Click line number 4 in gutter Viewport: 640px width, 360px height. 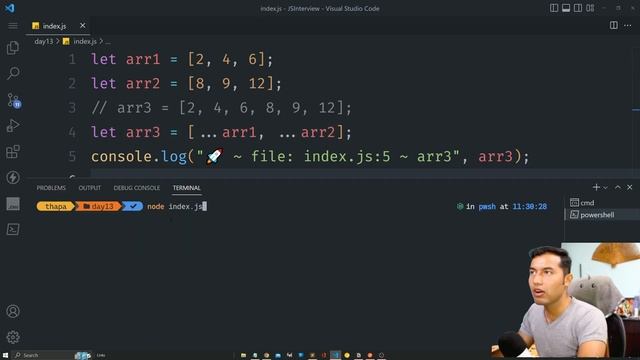[72, 133]
